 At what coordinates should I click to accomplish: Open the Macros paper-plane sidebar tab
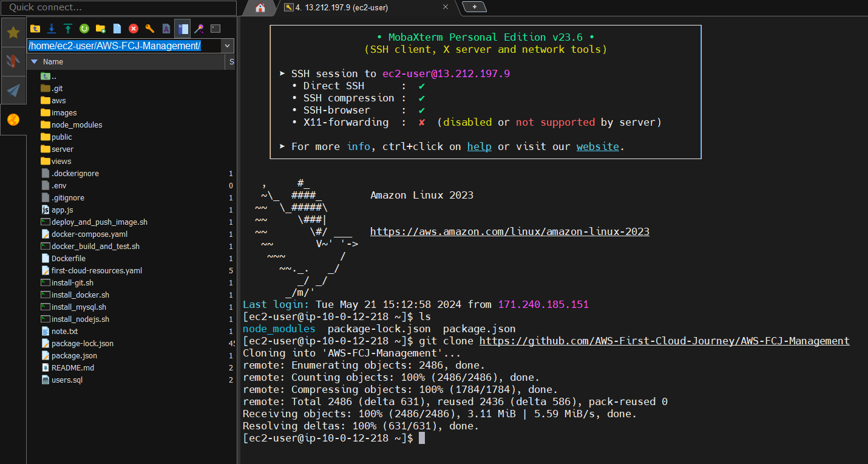(x=13, y=90)
